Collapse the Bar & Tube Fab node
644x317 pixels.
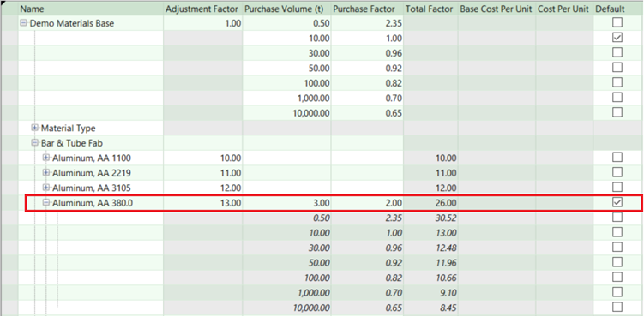click(x=35, y=144)
